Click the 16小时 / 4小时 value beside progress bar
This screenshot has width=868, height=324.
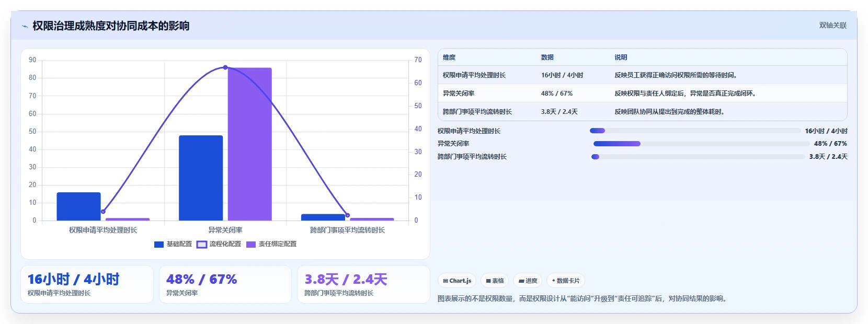pos(826,131)
